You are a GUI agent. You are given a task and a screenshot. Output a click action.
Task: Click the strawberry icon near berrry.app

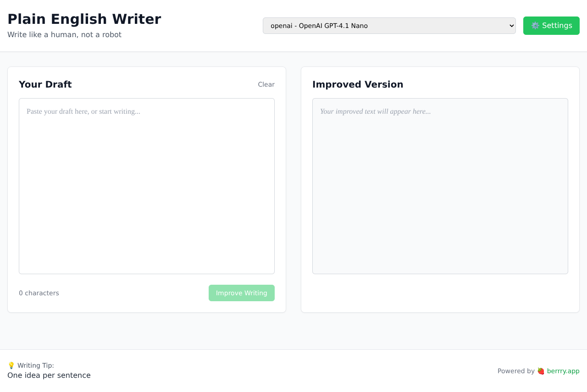pyautogui.click(x=540, y=371)
